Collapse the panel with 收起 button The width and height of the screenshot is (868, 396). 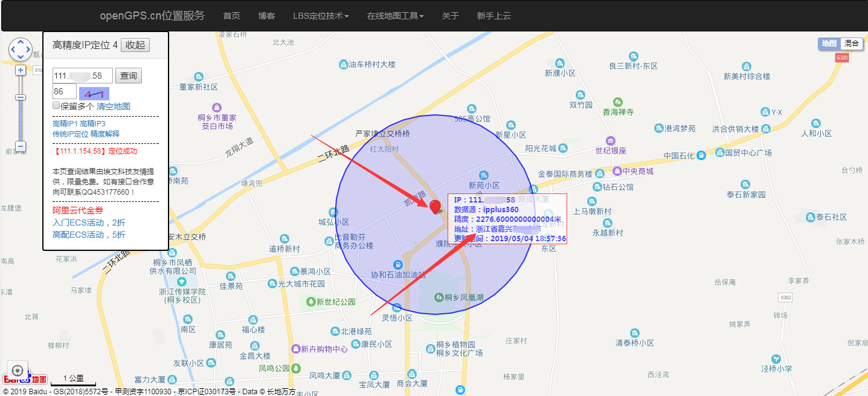(135, 45)
